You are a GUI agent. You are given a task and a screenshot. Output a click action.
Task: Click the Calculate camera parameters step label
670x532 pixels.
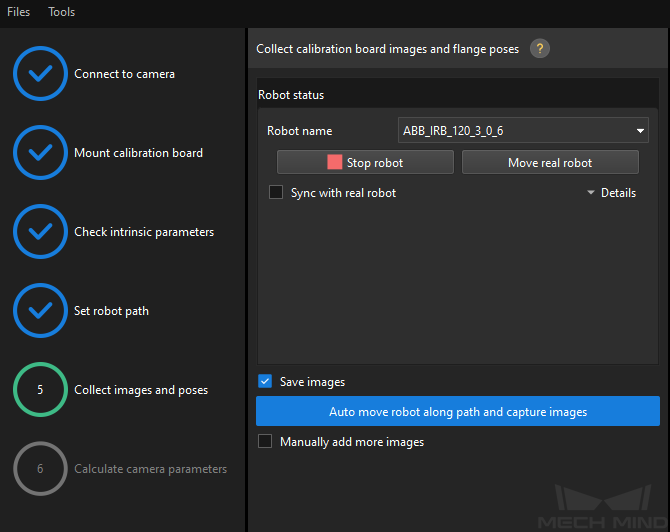tap(150, 469)
